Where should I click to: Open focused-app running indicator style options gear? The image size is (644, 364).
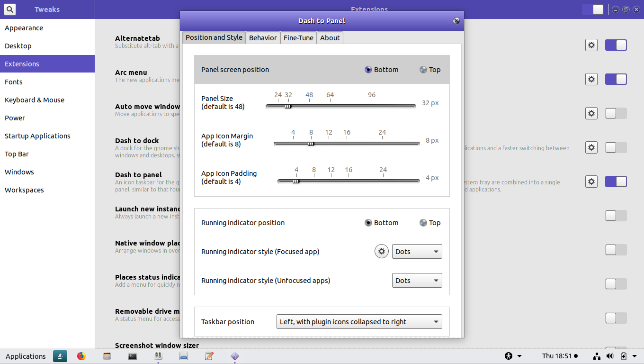[382, 251]
